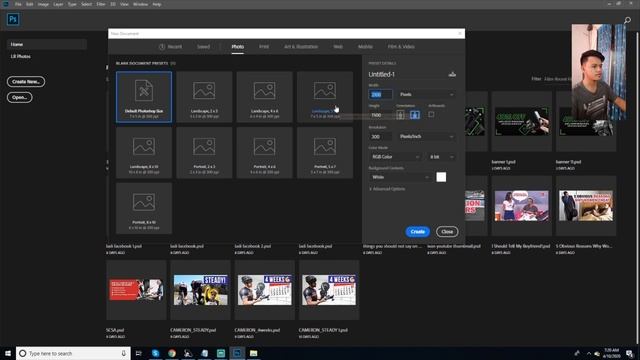Click Type here to search box
This screenshot has height=360, width=640.
click(x=73, y=353)
